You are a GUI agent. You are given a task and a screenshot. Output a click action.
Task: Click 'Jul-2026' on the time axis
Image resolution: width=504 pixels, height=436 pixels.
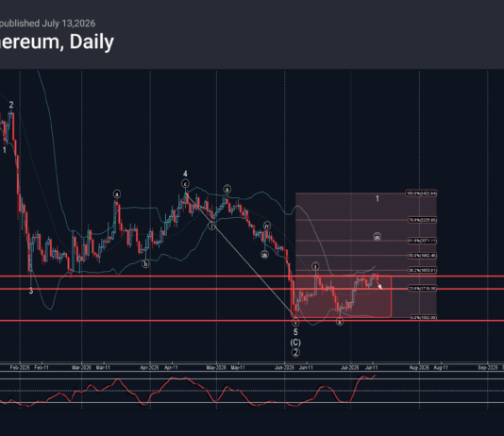click(x=350, y=367)
